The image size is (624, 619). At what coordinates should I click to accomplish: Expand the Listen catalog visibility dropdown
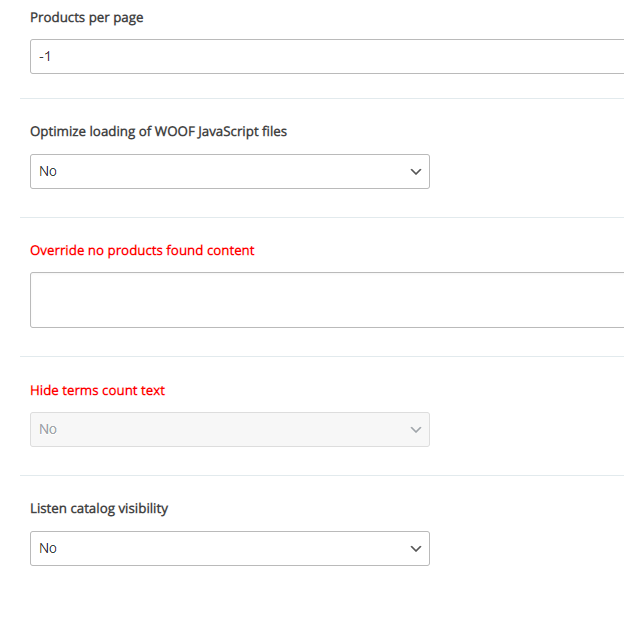point(230,548)
